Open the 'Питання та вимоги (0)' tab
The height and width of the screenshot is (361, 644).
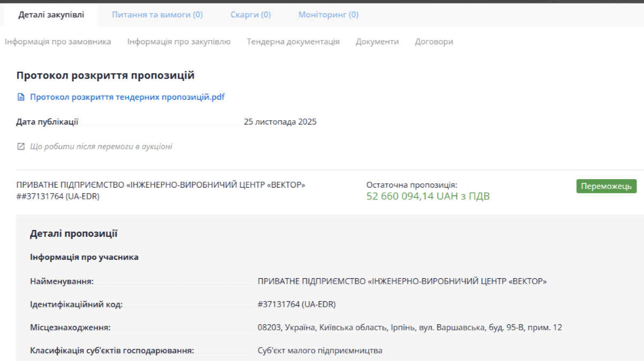pos(157,15)
